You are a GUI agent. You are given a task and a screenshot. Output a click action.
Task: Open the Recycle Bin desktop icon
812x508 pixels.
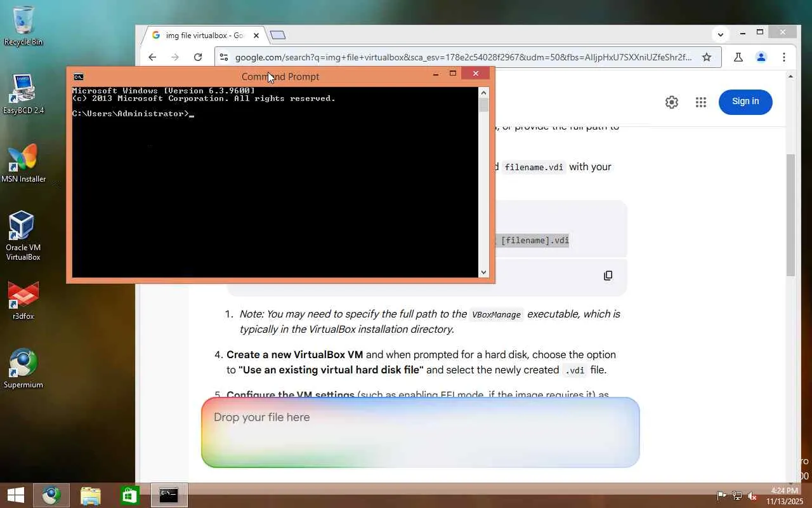(x=23, y=26)
